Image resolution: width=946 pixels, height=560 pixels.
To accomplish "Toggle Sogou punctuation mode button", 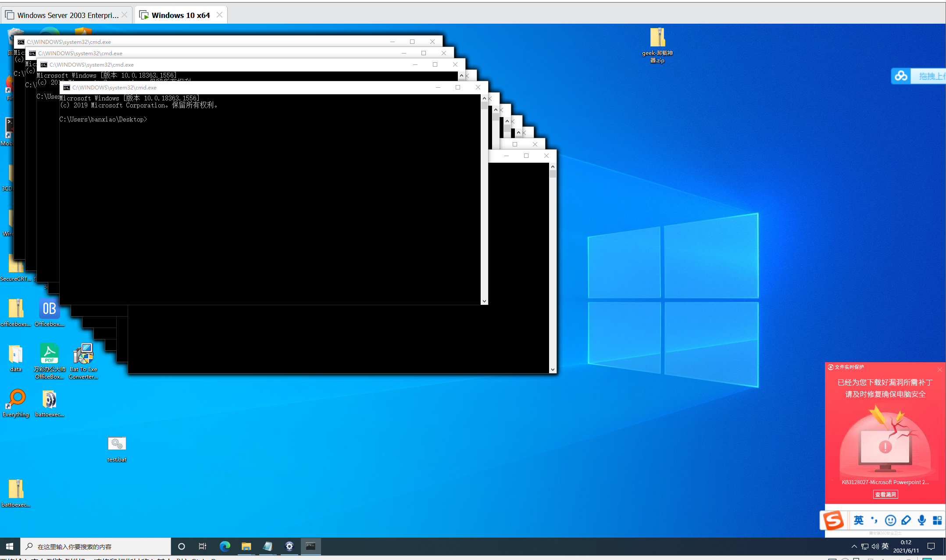I will (875, 521).
